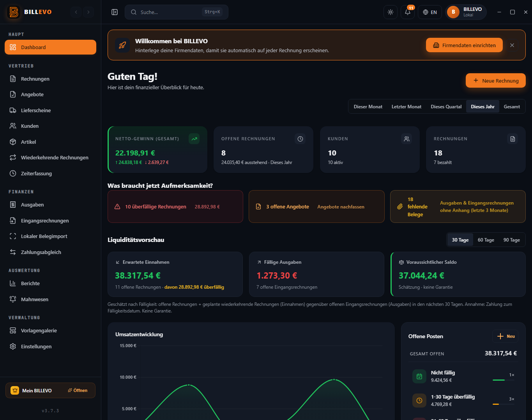The width and height of the screenshot is (532, 420).
Task: Open 1-30 Tage überfällig row
Action: [x=463, y=401]
